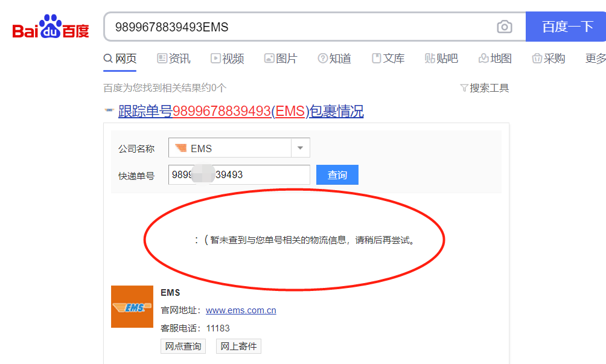Click the 知道 question-mark icon

coord(323,59)
